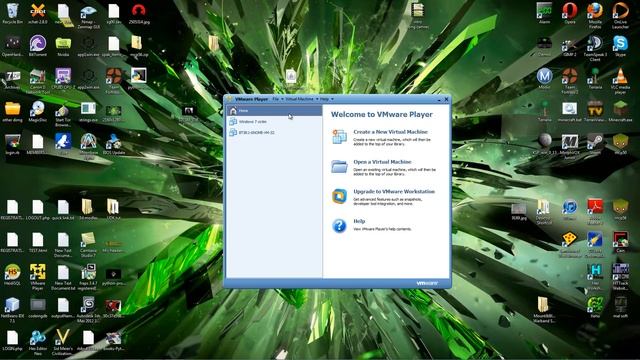The image size is (640, 360).
Task: Select the Mozilla Firefox desktop icon
Action: [595, 16]
